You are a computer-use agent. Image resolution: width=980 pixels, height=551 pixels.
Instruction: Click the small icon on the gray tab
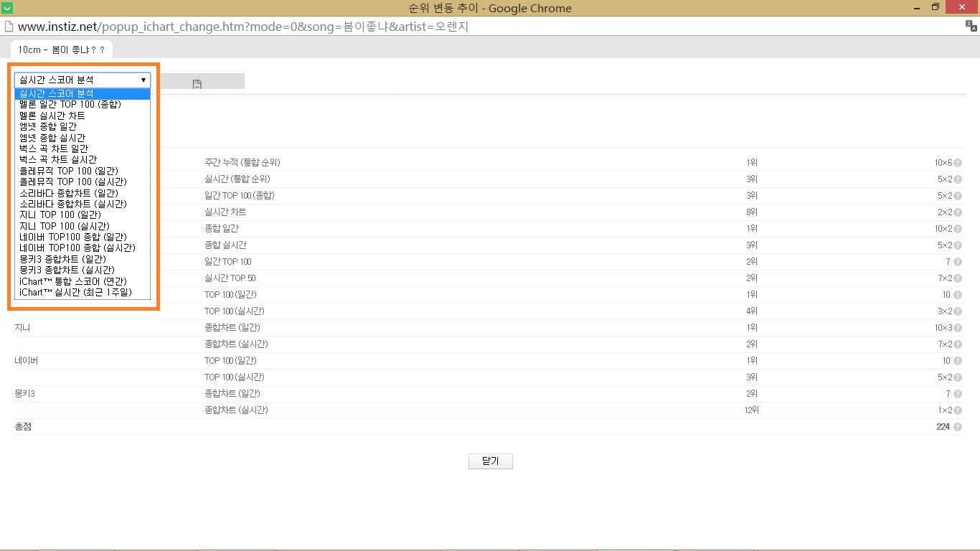pos(197,84)
